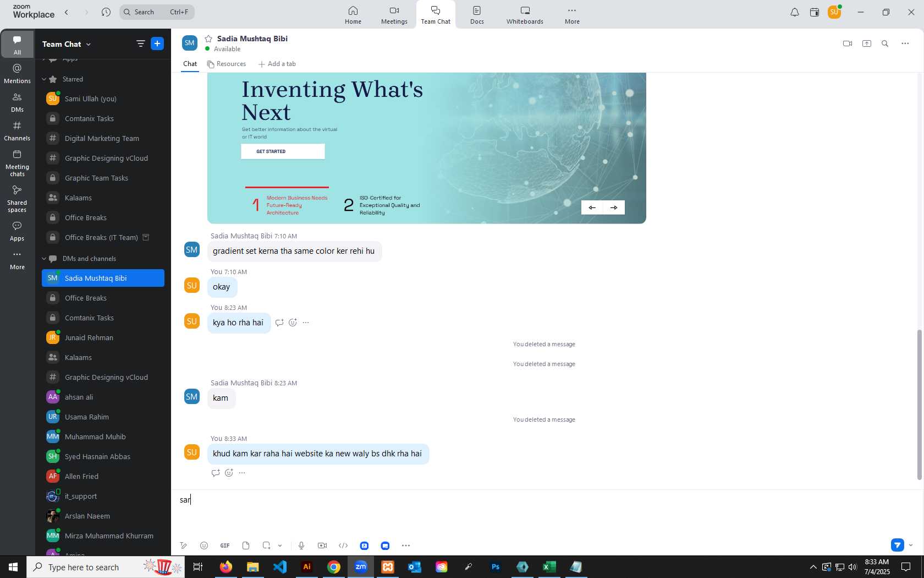The height and width of the screenshot is (578, 924).
Task: Go back using the left arrow
Action: (x=67, y=12)
